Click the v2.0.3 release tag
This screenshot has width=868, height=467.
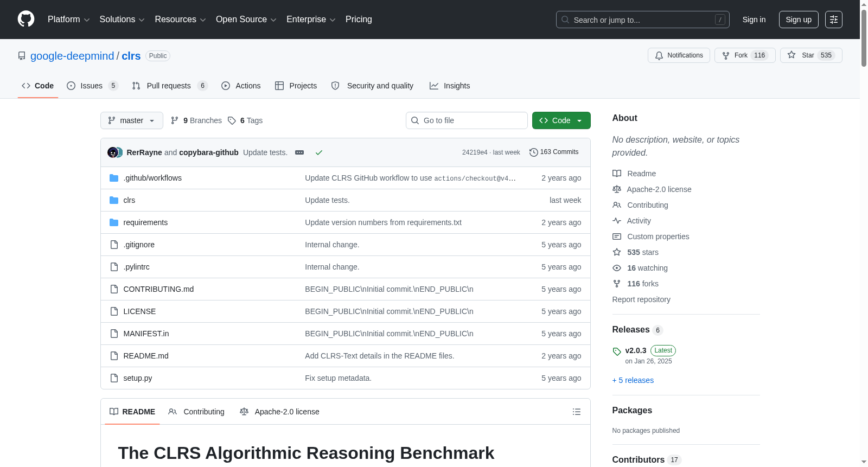pos(636,350)
